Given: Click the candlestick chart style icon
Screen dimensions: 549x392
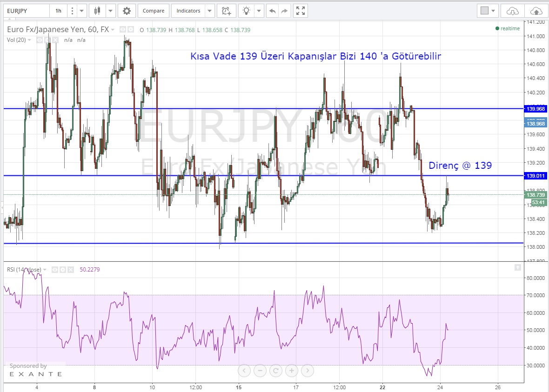Looking at the screenshot, I should pos(97,10).
